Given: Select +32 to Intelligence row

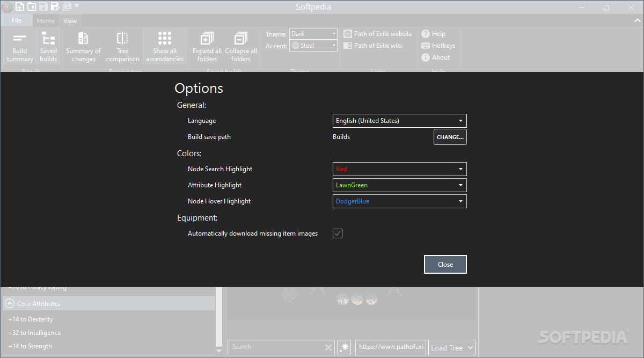Looking at the screenshot, I should [x=108, y=333].
